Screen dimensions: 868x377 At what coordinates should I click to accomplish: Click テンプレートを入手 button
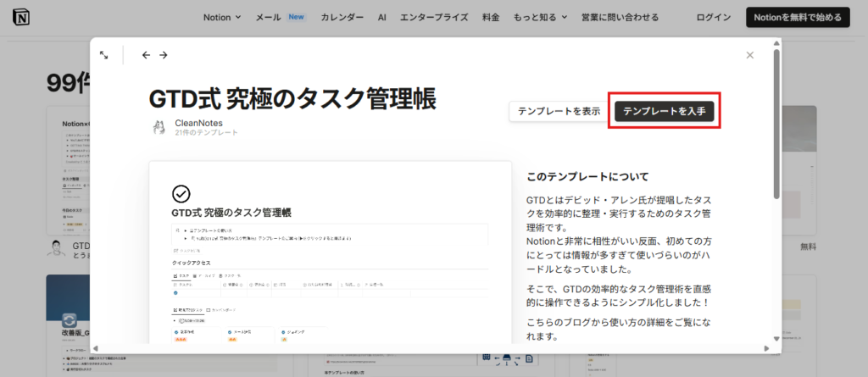tap(665, 111)
